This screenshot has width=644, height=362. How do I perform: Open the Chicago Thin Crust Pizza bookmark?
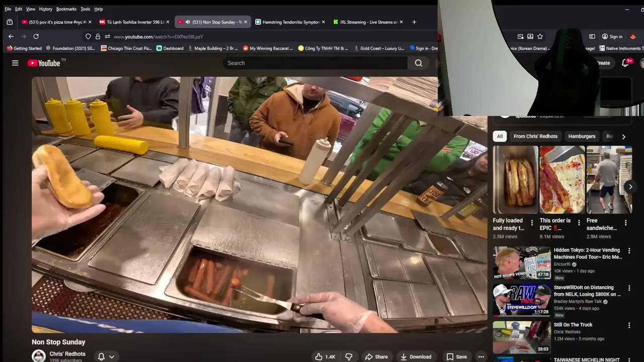(x=126, y=48)
